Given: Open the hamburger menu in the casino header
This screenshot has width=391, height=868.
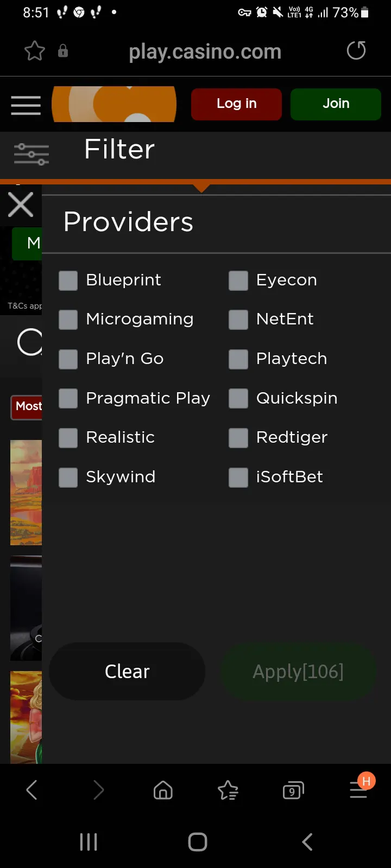Looking at the screenshot, I should (x=26, y=105).
